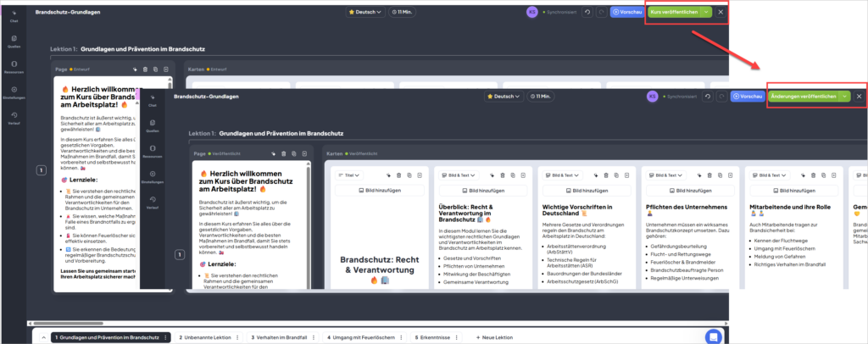Expand dropdown arrow beside Änderungen veröffentlichen
The image size is (868, 344).
point(844,97)
